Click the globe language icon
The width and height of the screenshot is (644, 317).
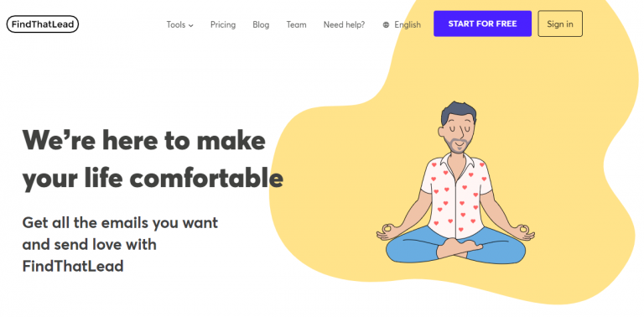(386, 25)
